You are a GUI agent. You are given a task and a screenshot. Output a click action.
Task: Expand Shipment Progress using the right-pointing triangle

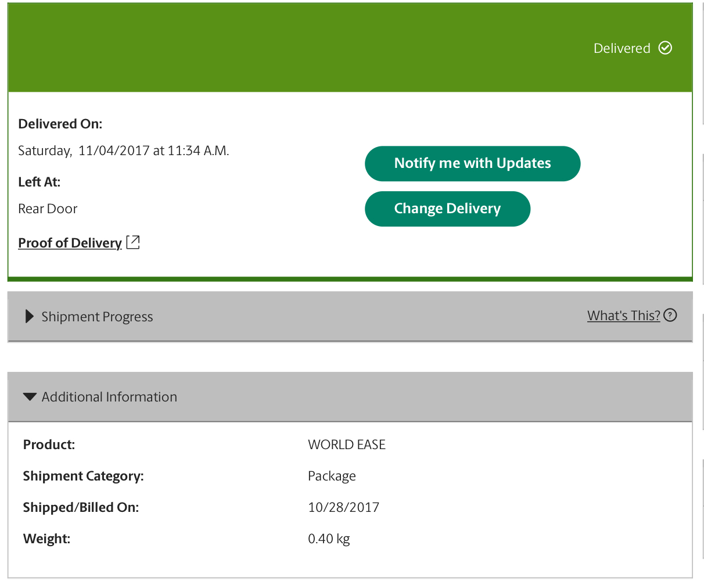[x=30, y=317]
